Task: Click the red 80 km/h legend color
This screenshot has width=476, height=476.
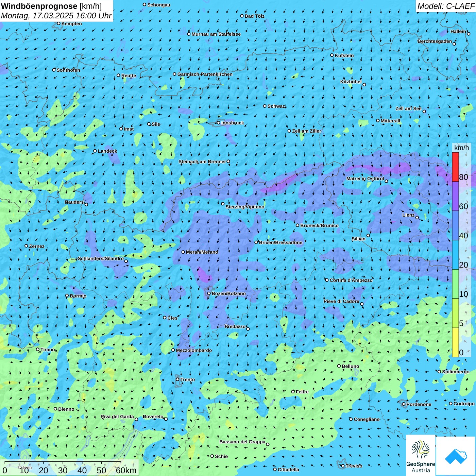Action: click(x=455, y=167)
